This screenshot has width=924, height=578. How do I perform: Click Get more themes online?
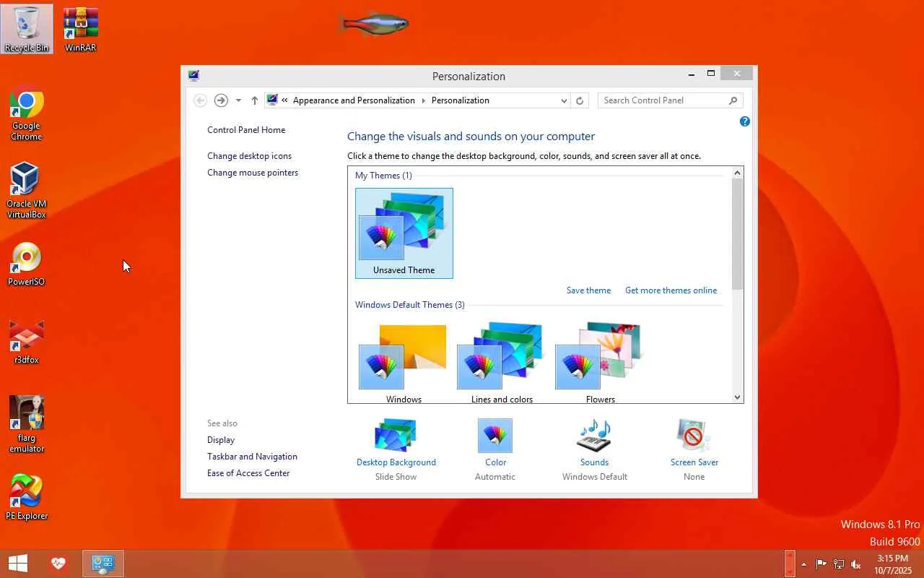(x=671, y=290)
